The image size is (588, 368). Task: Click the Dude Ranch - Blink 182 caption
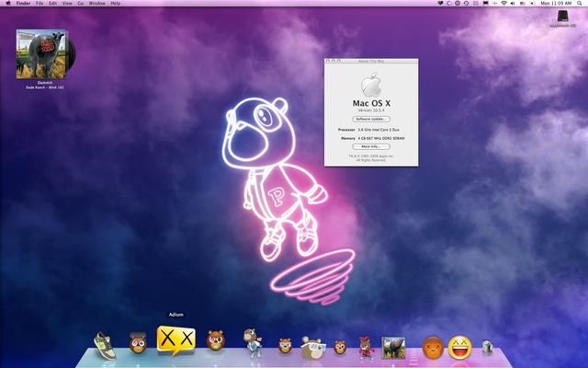(45, 87)
